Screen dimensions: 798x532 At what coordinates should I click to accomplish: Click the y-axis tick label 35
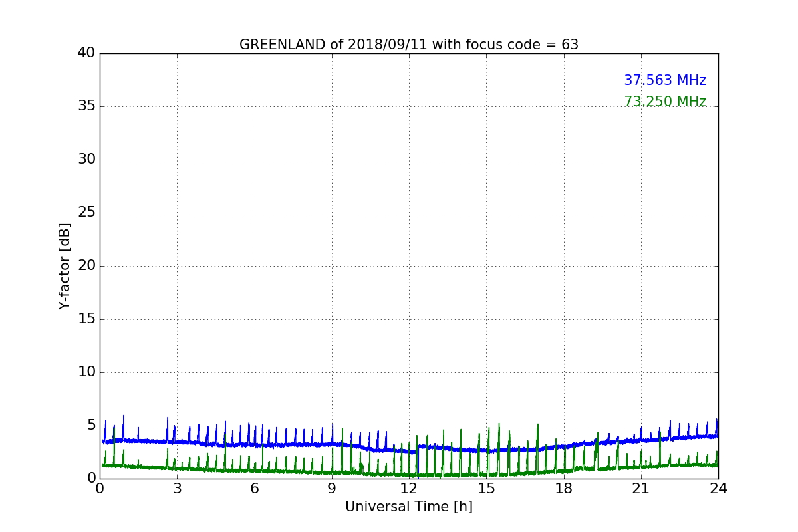[x=86, y=106]
